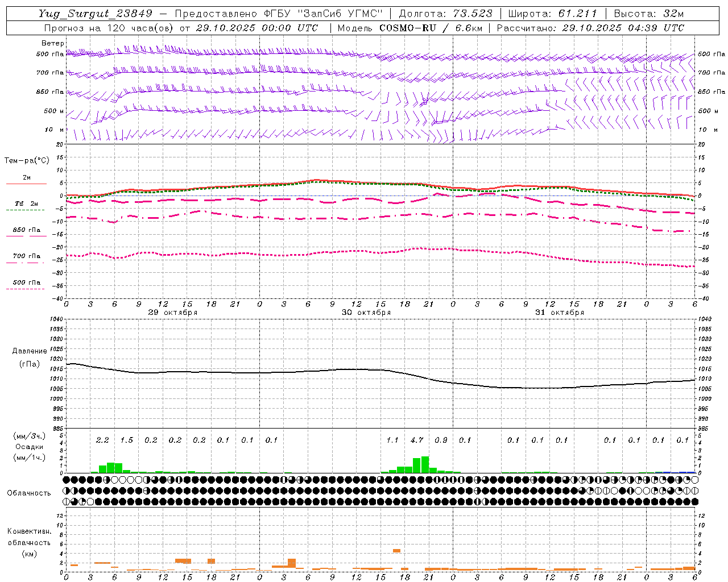This screenshot has height=582, width=728.
Task: Click the 'Td 2м' dew point legend label
Action: [x=27, y=203]
